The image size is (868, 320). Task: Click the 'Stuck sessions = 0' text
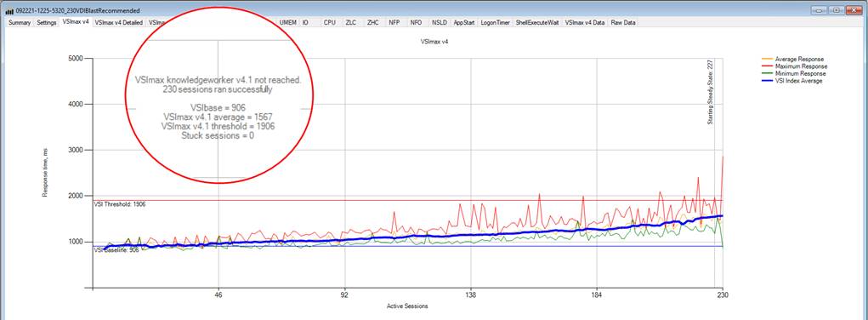point(218,136)
